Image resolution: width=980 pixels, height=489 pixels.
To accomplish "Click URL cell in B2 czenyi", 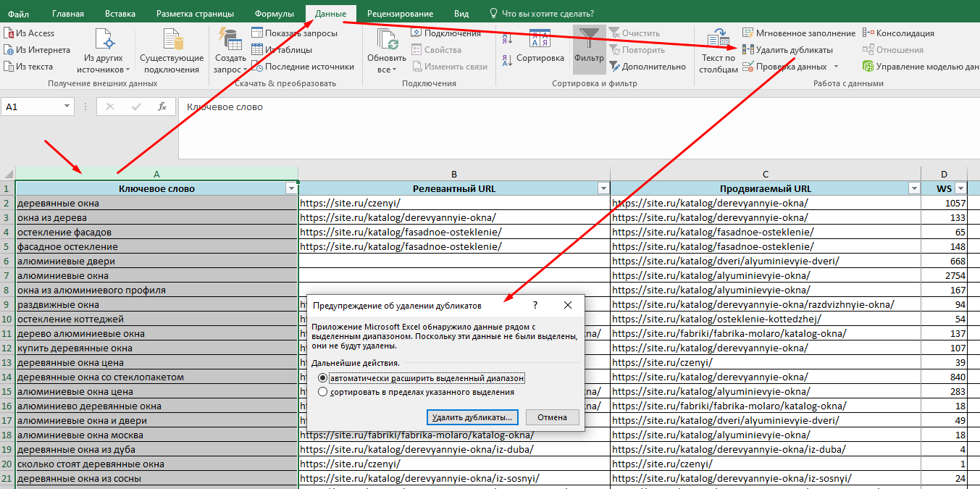I will (x=454, y=203).
